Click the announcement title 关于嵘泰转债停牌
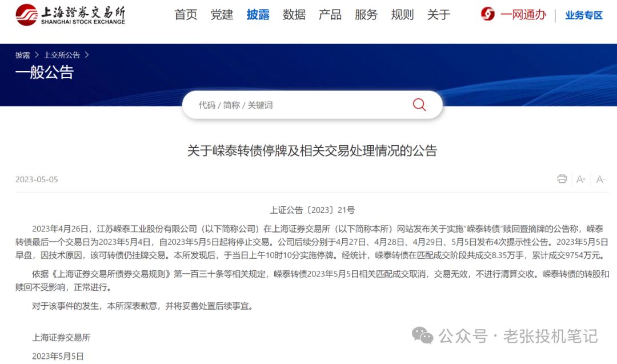 [x=312, y=151]
